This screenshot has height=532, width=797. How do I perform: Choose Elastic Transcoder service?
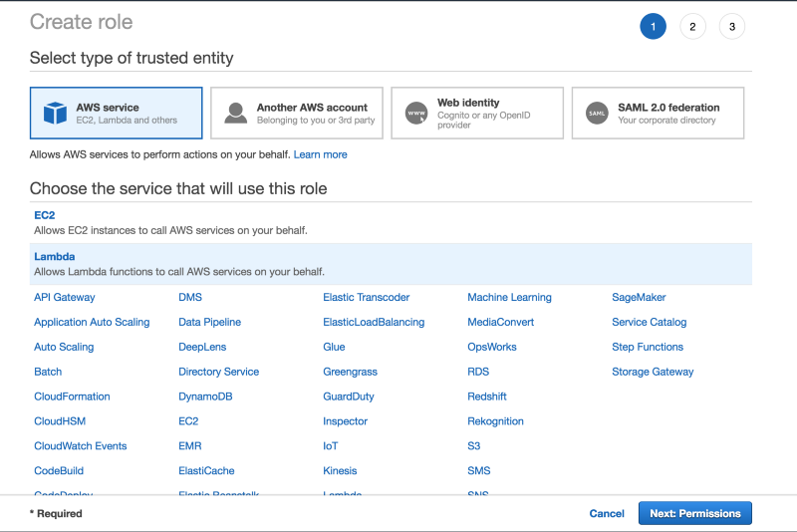coord(367,297)
